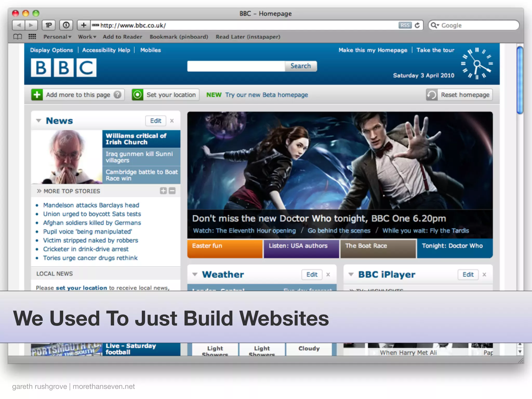Open the Work bookmarks dropdown

click(87, 37)
